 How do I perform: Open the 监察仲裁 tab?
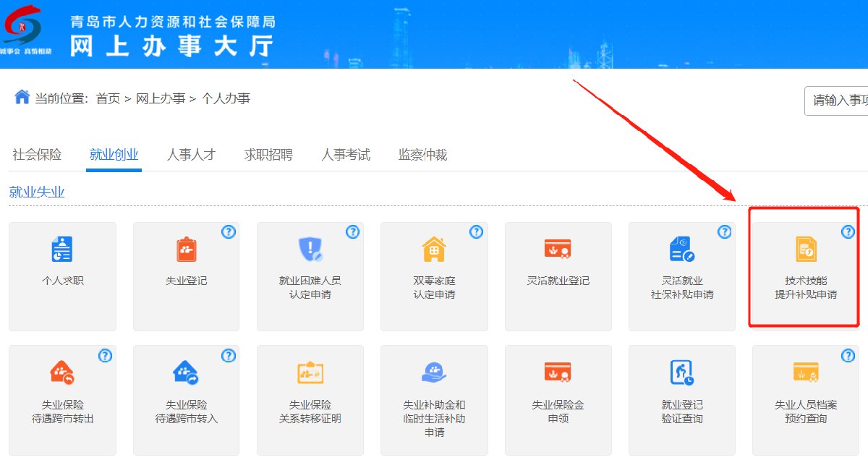tap(422, 155)
